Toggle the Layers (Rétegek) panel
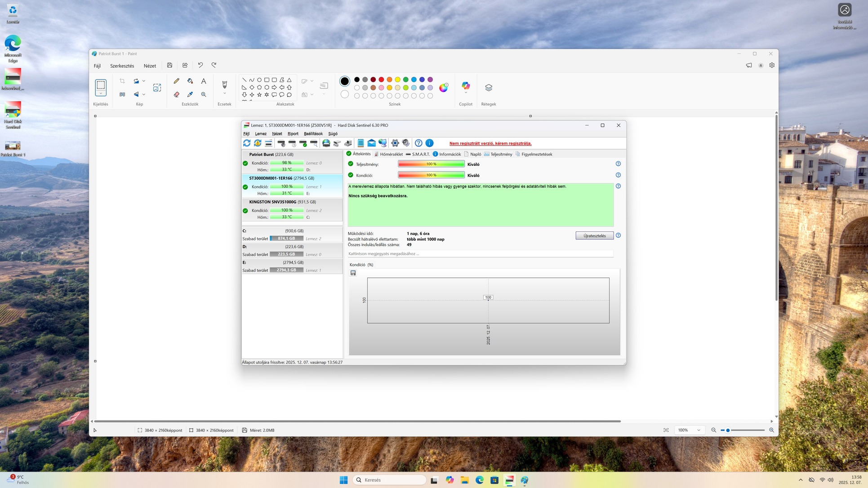This screenshot has width=868, height=488. [x=489, y=88]
